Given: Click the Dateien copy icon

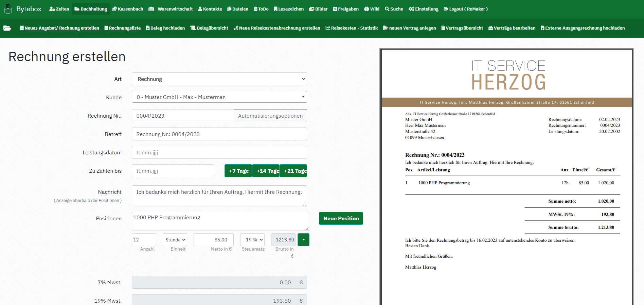Looking at the screenshot, I should (x=229, y=9).
